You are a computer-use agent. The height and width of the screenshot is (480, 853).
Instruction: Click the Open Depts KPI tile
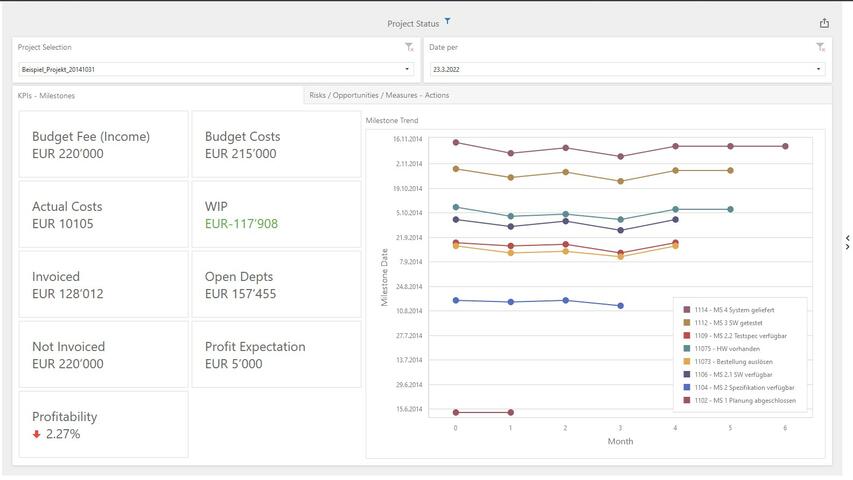click(276, 285)
